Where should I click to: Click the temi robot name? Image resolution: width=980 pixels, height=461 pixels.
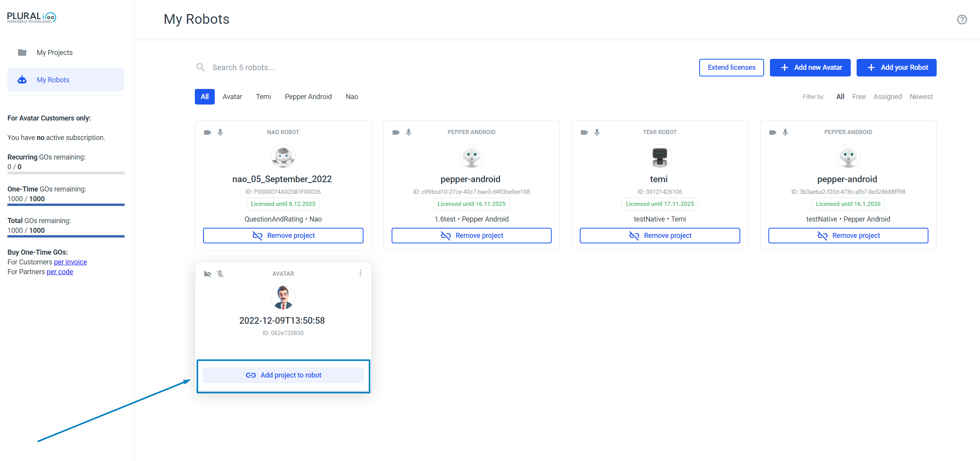659,179
